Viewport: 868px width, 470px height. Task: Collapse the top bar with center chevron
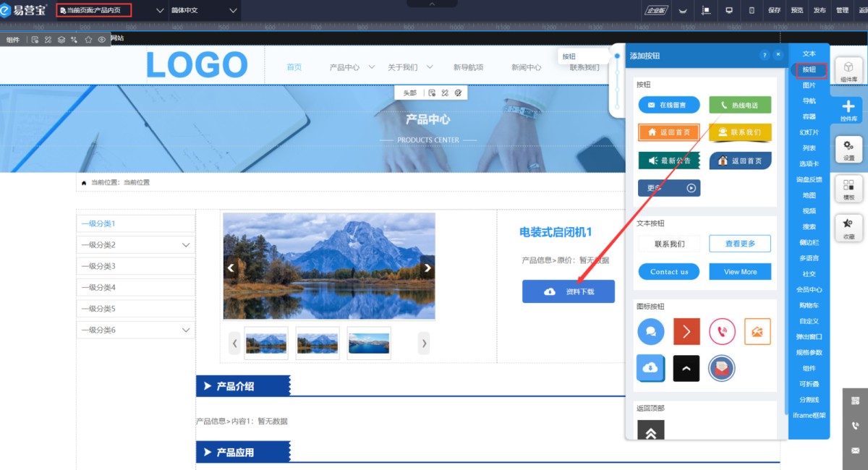click(433, 4)
